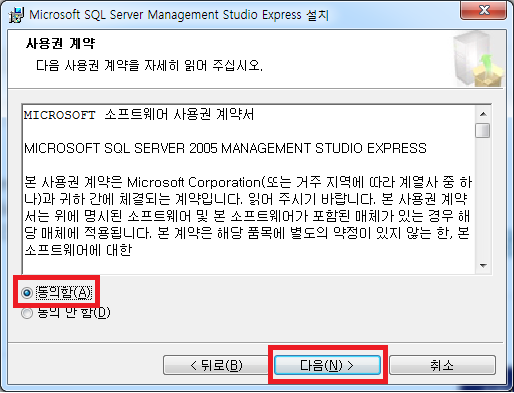
Task: Go back with the < 뒤로(B) button
Action: [216, 365]
